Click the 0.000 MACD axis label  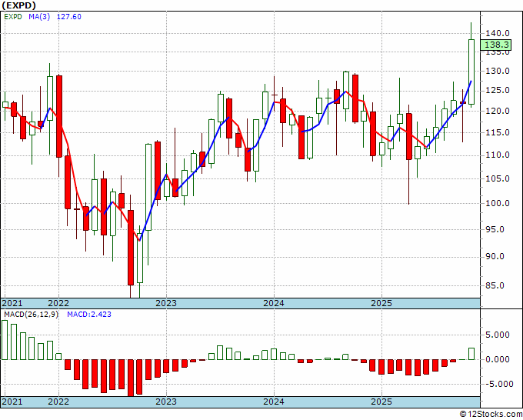tap(498, 359)
